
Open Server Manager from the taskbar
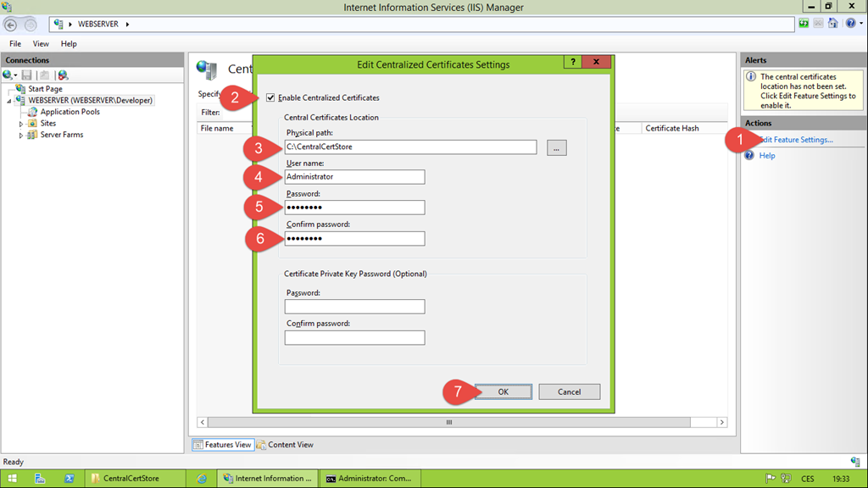pos(40,479)
